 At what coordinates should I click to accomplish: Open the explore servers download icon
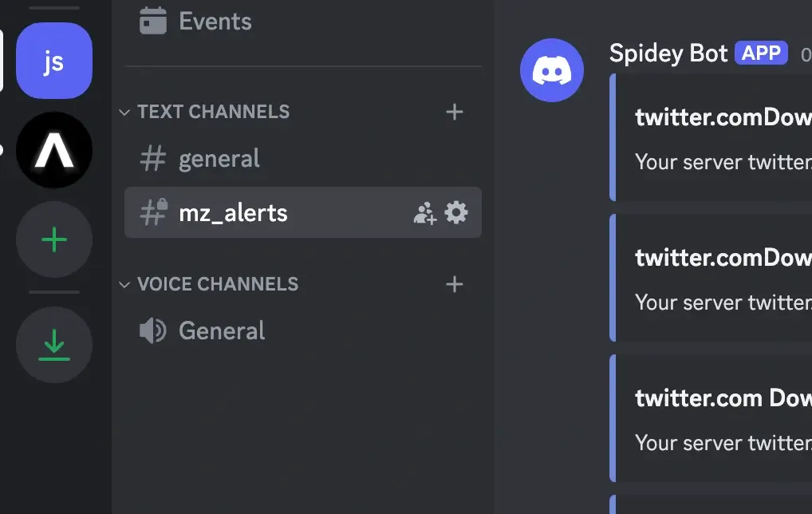pos(54,345)
